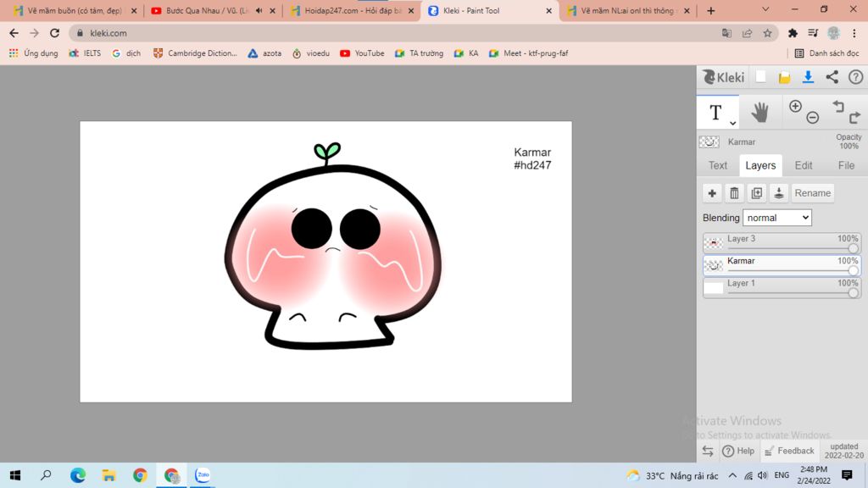Add a new layer

[712, 193]
